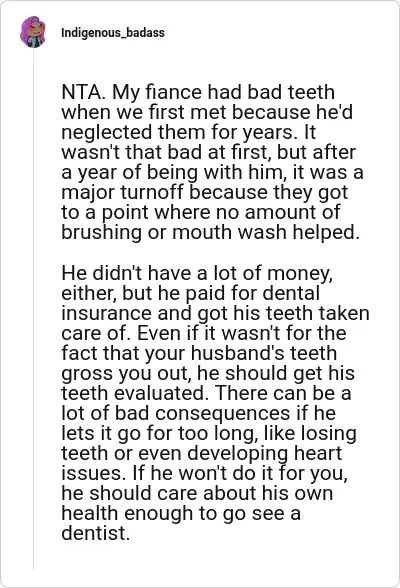The image size is (400, 588).
Task: Click the word NTA at the comment's start
Action: point(81,92)
